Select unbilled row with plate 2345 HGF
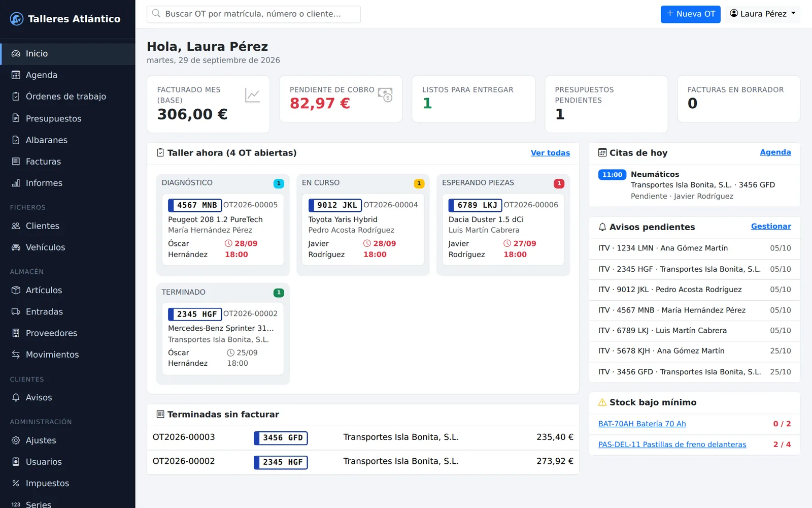The height and width of the screenshot is (508, 812). point(363,462)
